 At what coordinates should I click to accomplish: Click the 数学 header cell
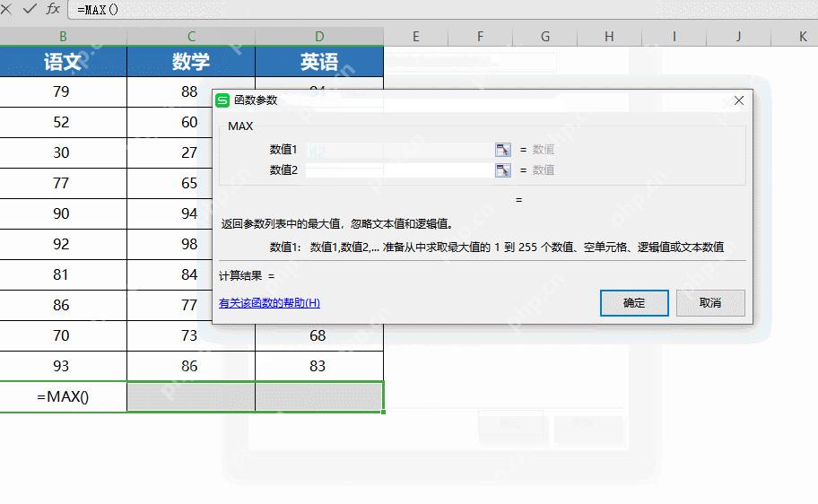tap(191, 62)
